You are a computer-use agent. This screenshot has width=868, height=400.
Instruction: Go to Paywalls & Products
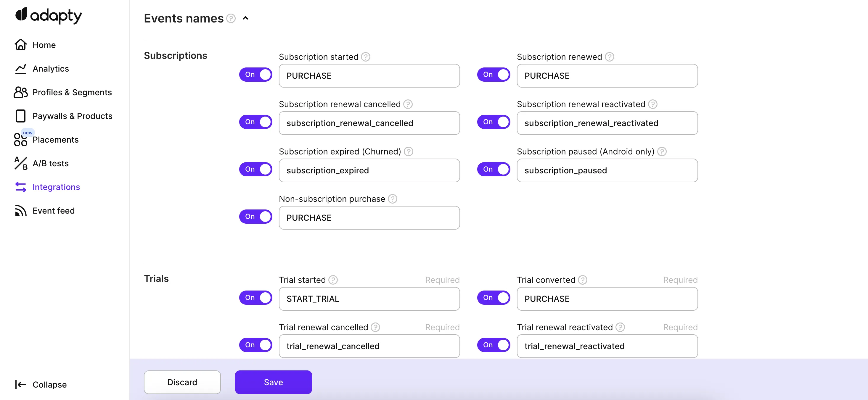coord(72,116)
